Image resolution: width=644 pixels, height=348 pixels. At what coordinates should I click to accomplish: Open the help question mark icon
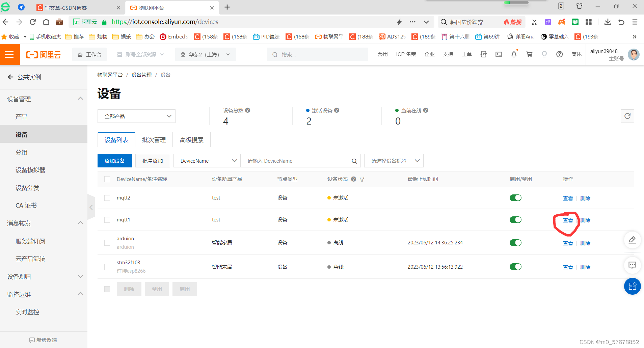coord(560,54)
